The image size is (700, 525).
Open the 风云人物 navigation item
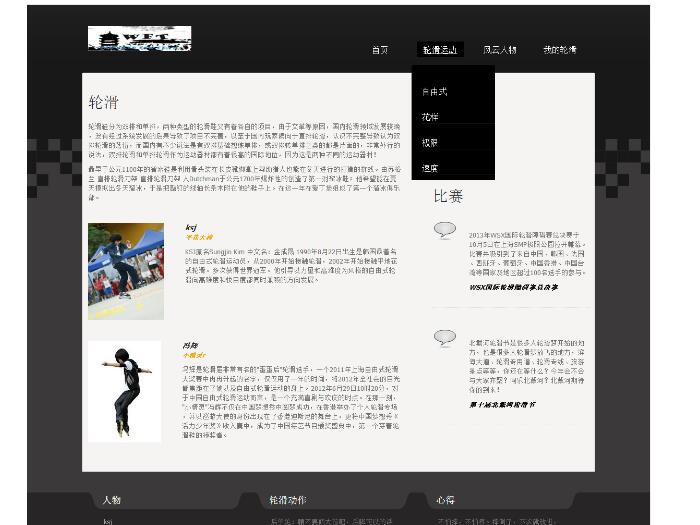(499, 50)
